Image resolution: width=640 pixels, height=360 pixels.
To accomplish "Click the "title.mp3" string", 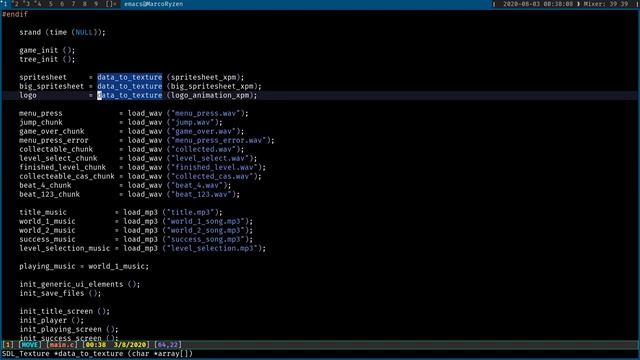I will click(x=191, y=212).
